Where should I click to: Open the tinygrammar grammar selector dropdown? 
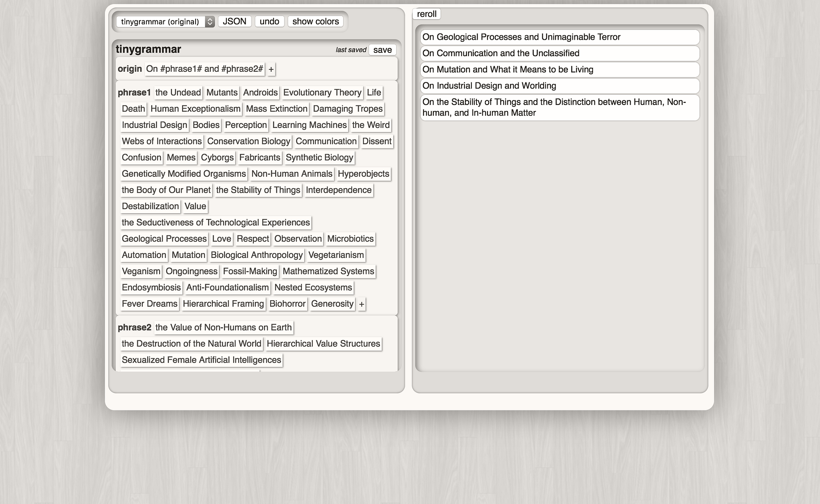[x=165, y=22]
